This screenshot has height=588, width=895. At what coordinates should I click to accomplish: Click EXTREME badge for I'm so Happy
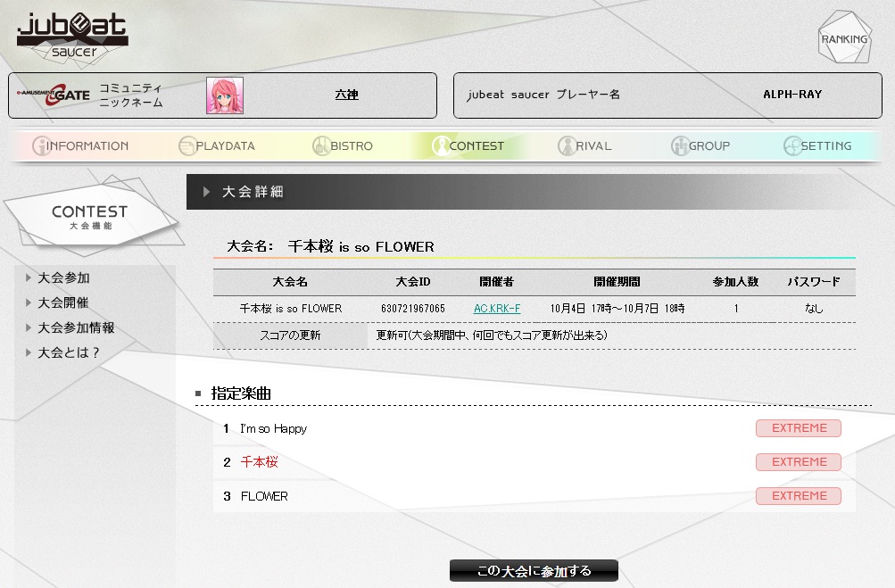point(799,428)
